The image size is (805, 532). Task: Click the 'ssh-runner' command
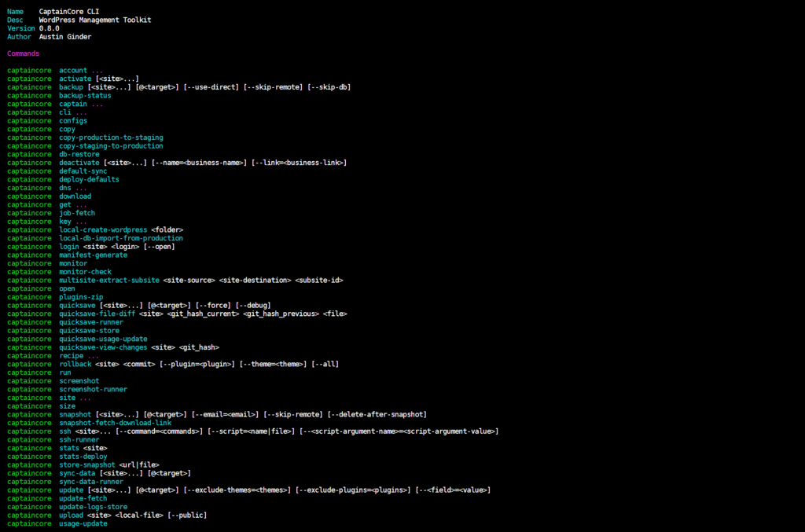point(79,439)
